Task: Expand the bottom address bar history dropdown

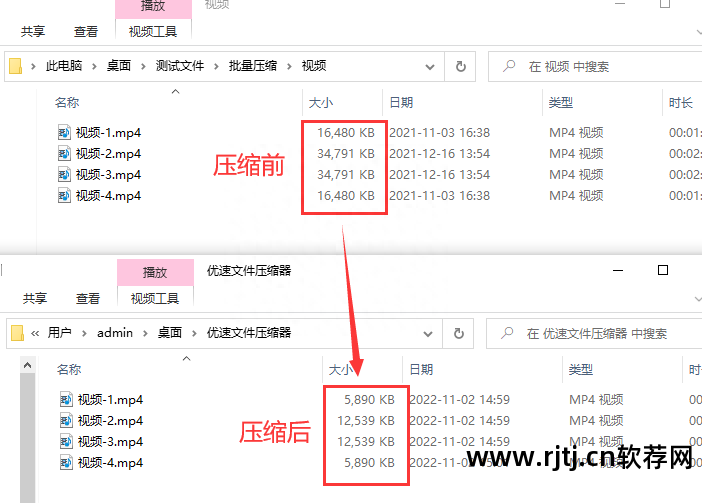Action: pyautogui.click(x=428, y=334)
